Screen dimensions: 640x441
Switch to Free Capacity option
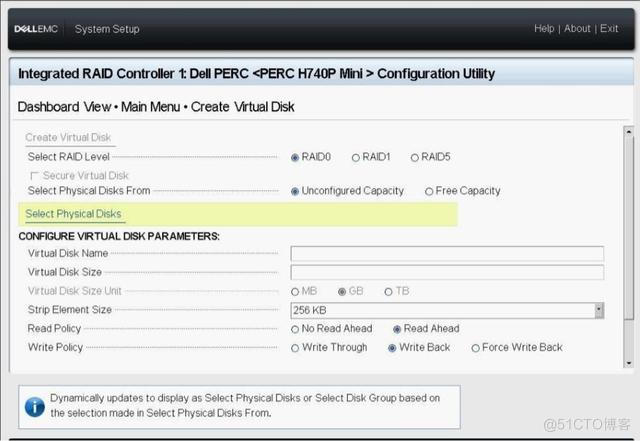point(429,191)
